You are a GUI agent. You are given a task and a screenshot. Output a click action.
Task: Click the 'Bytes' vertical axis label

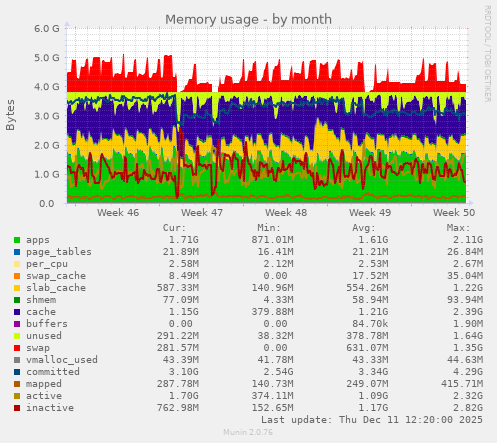click(10, 115)
